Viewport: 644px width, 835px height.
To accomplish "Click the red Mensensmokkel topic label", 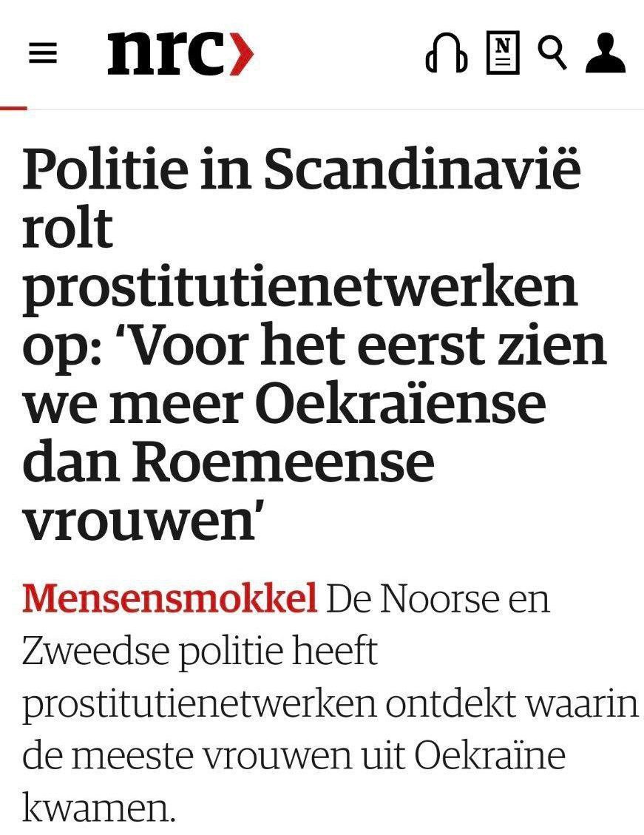I will coord(170,598).
